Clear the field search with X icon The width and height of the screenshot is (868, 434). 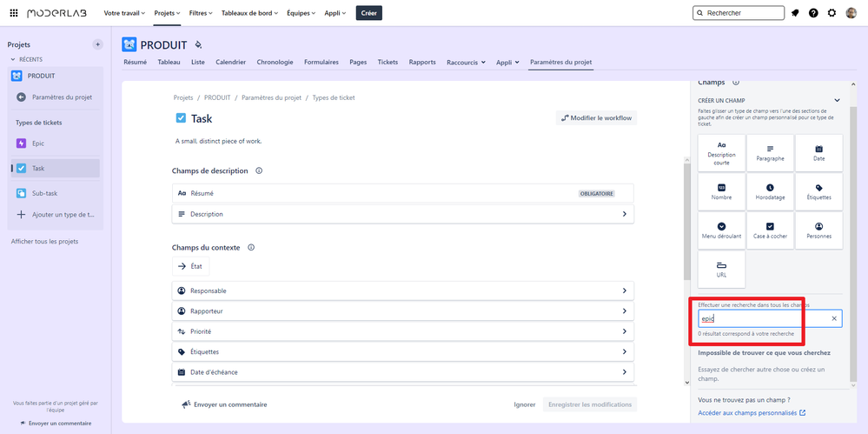(834, 318)
